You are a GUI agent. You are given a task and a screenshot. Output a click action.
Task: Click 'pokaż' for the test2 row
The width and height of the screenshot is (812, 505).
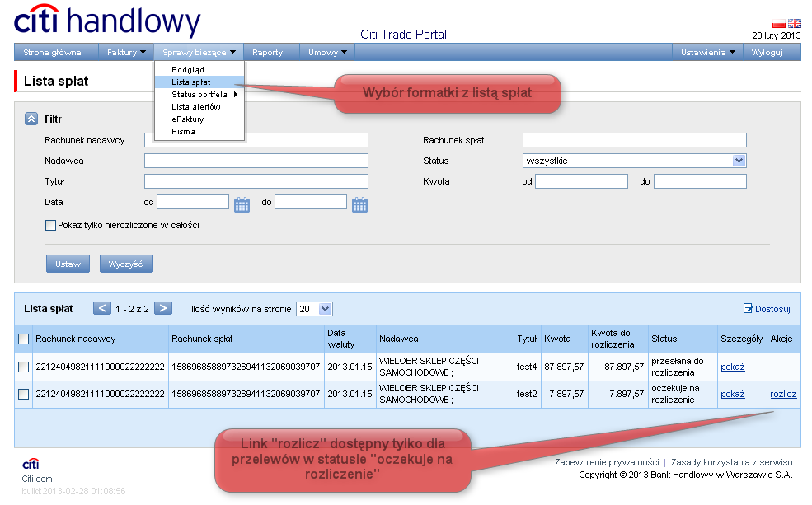[733, 395]
